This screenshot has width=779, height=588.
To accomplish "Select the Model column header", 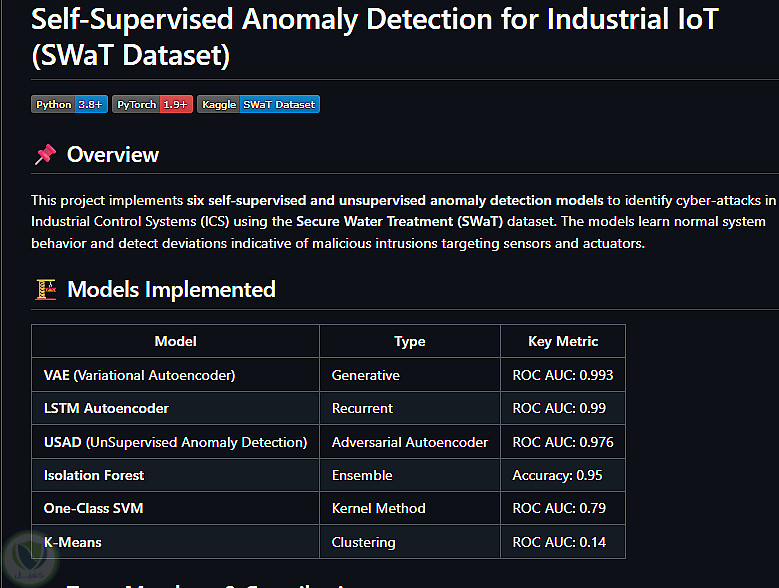I will [x=175, y=341].
